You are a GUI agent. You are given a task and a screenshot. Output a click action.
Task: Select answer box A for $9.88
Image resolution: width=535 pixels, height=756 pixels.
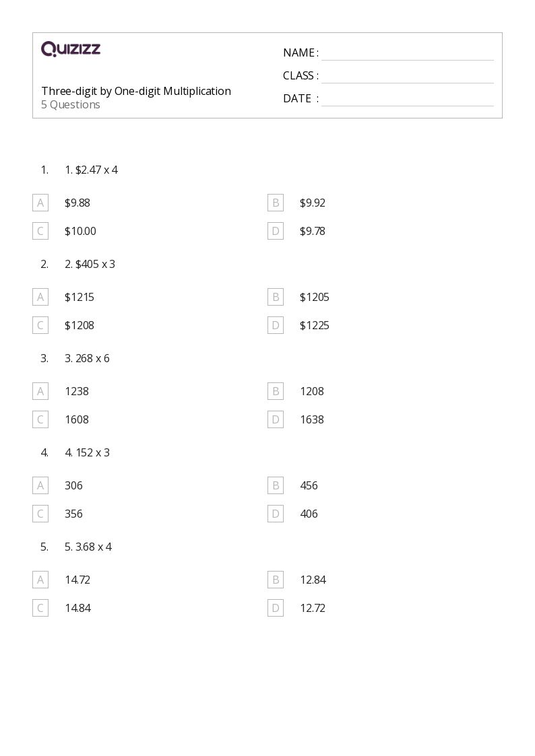(x=40, y=203)
